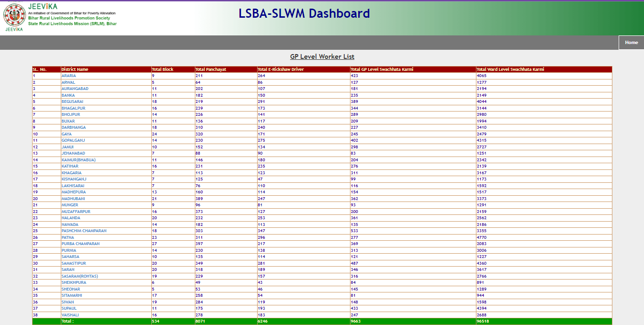Image resolution: width=644 pixels, height=325 pixels.
Task: Click the JEEVIKA red emblem logo
Action: coord(15,15)
